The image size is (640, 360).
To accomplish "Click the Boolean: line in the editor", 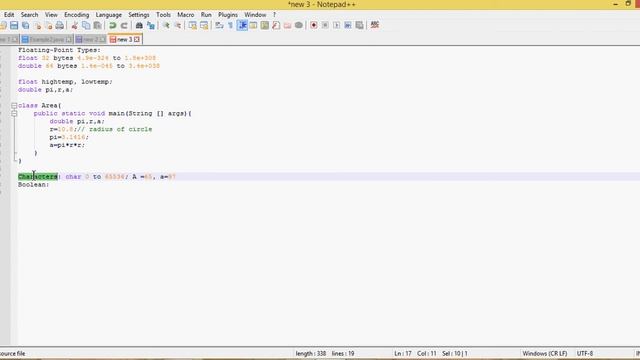I will tap(33, 184).
